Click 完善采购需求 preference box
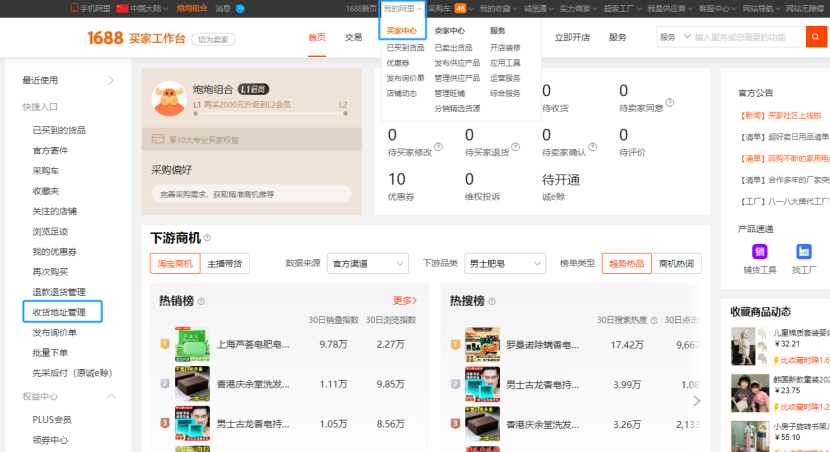 [251, 194]
